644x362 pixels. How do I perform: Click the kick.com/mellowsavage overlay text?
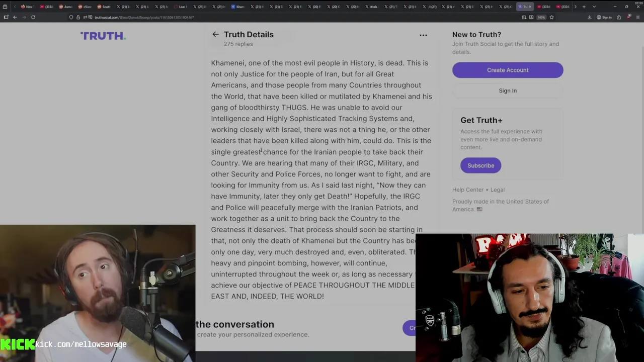(x=81, y=344)
